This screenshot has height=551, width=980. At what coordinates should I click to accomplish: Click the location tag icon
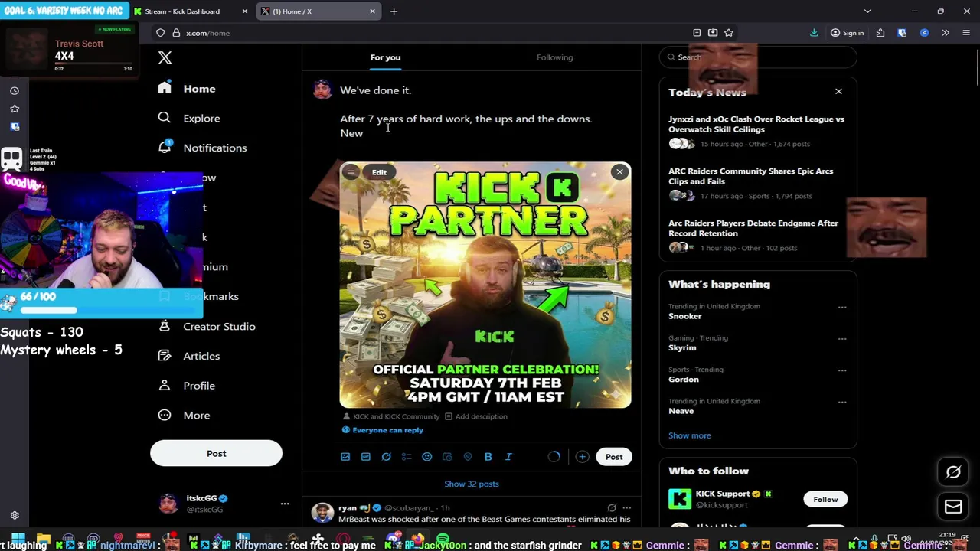click(x=468, y=457)
